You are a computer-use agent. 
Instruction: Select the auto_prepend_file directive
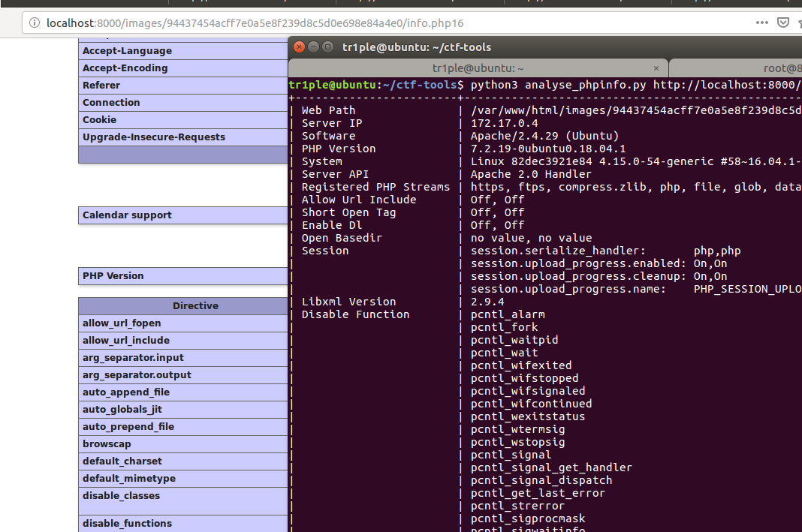tap(183, 427)
